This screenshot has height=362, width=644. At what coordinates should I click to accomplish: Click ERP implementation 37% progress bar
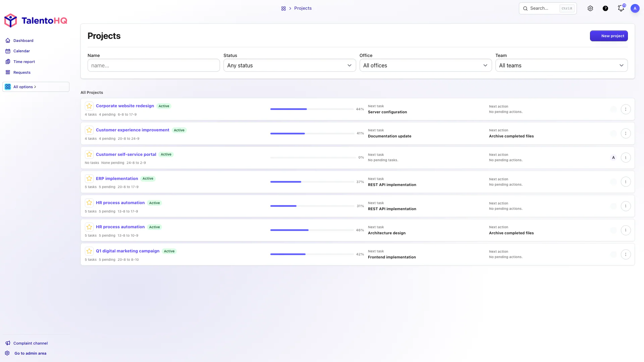coord(312,182)
